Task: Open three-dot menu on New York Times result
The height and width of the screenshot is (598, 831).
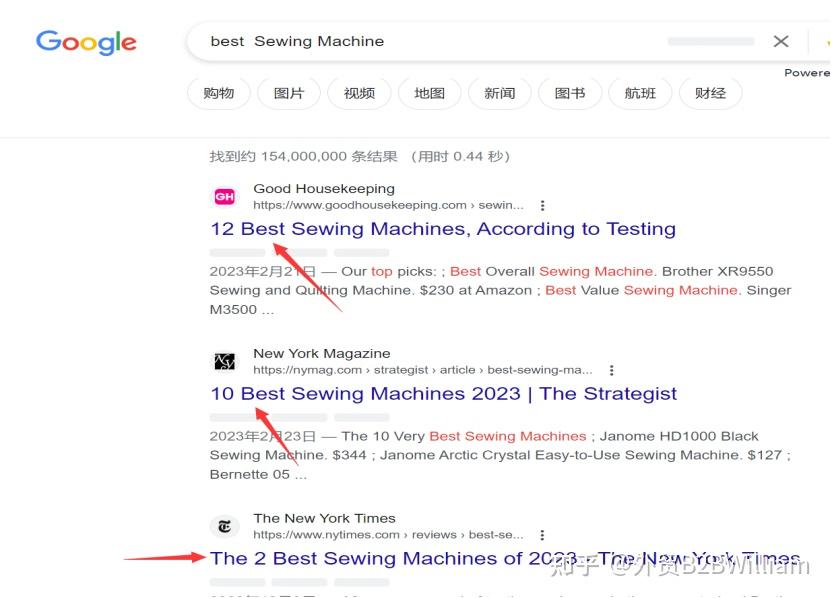Action: tap(542, 534)
